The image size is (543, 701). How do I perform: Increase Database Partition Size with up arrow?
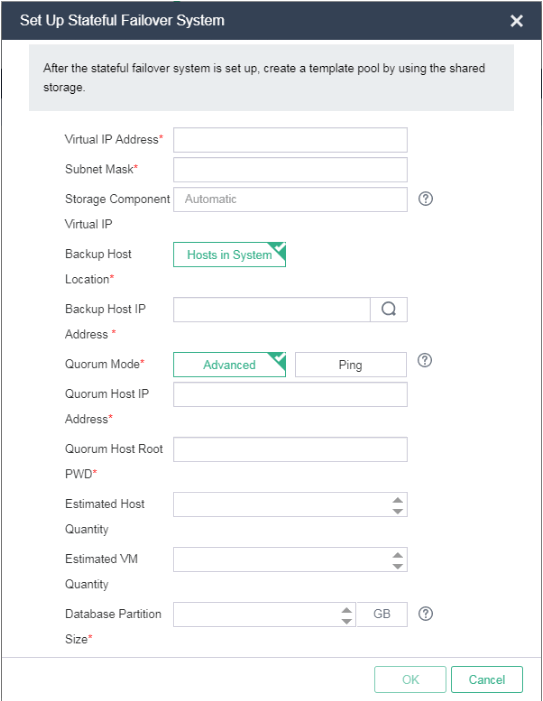(x=346, y=610)
